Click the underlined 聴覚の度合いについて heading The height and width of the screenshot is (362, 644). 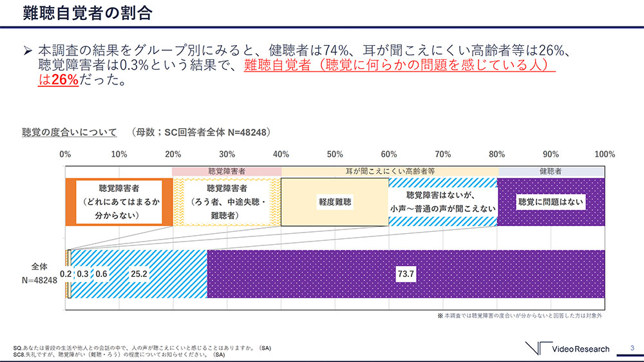[x=70, y=132]
